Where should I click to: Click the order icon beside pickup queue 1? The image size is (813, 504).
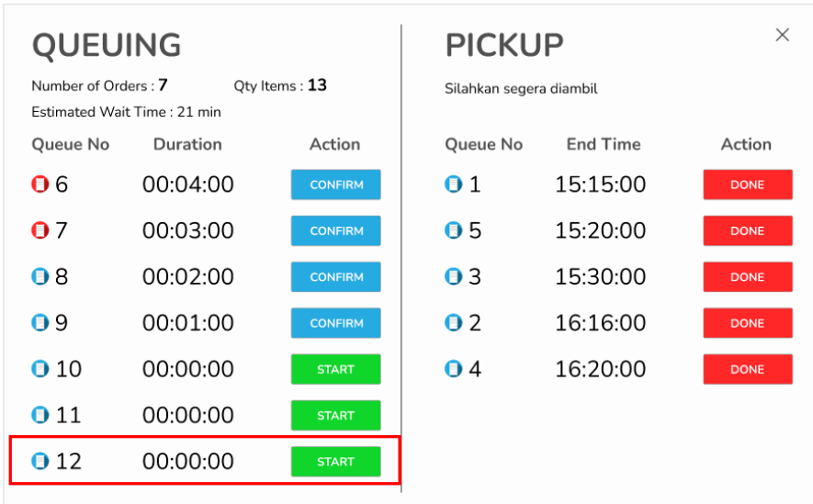(453, 185)
